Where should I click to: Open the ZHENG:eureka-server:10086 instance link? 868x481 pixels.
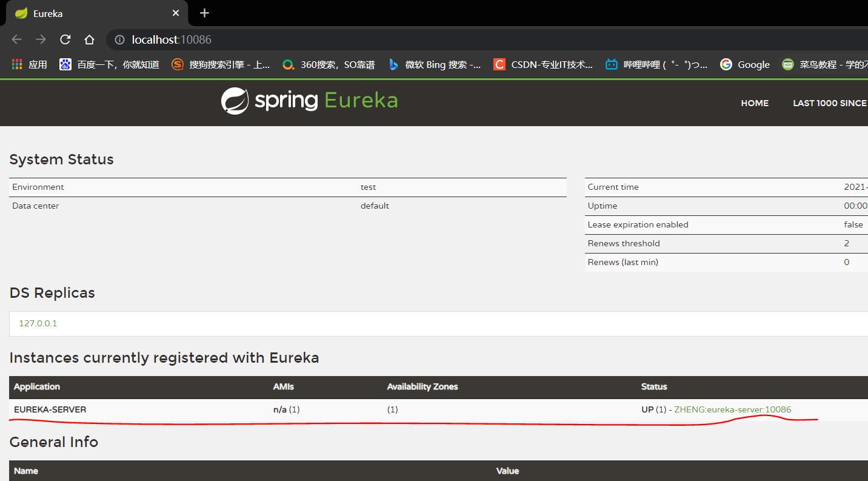tap(732, 409)
